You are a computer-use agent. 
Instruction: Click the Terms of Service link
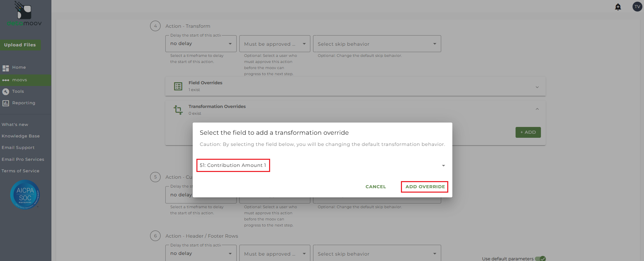(20, 171)
